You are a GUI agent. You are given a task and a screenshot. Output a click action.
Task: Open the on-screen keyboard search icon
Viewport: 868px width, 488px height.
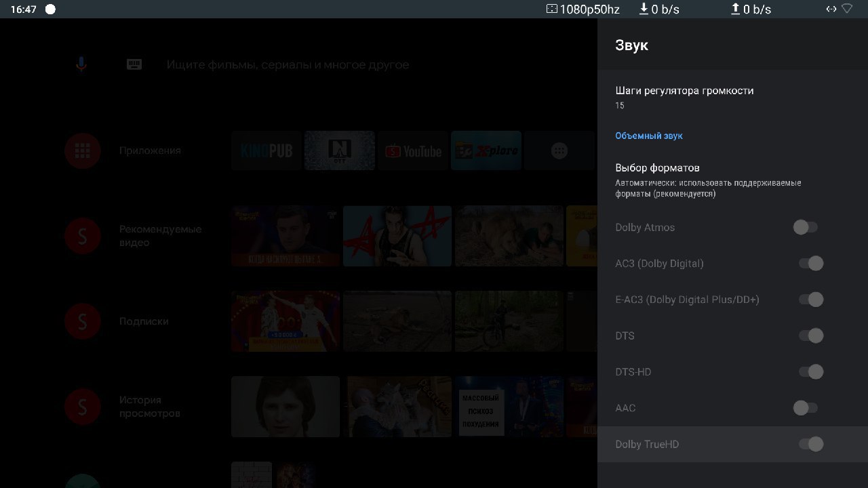(134, 64)
